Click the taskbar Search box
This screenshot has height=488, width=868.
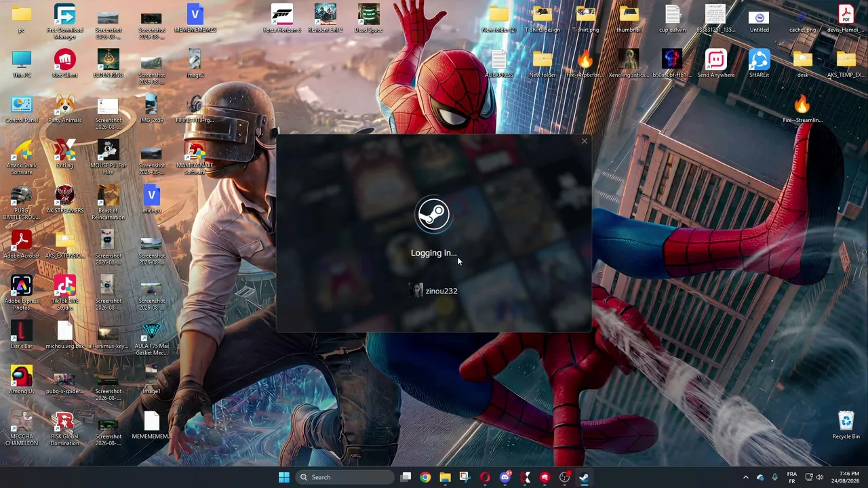click(x=346, y=477)
